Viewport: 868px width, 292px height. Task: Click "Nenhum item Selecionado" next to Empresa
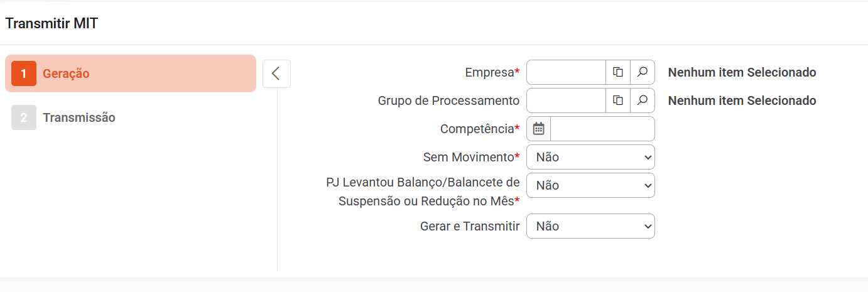click(x=742, y=72)
